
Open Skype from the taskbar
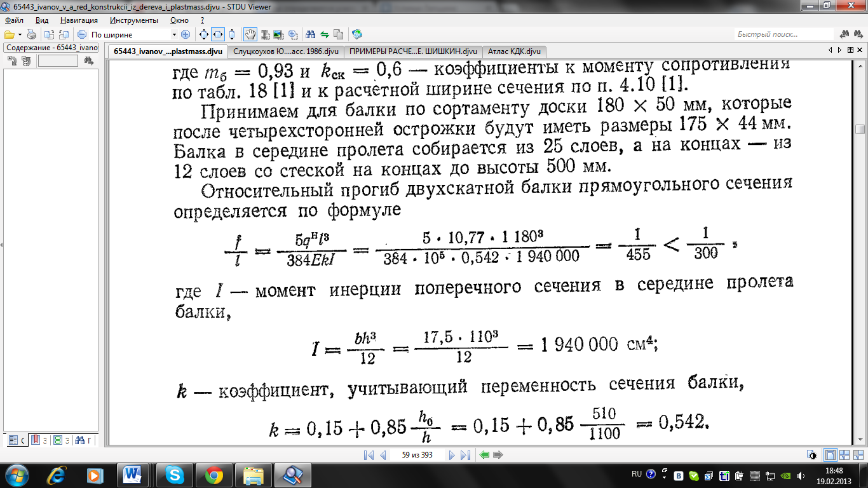click(x=174, y=475)
